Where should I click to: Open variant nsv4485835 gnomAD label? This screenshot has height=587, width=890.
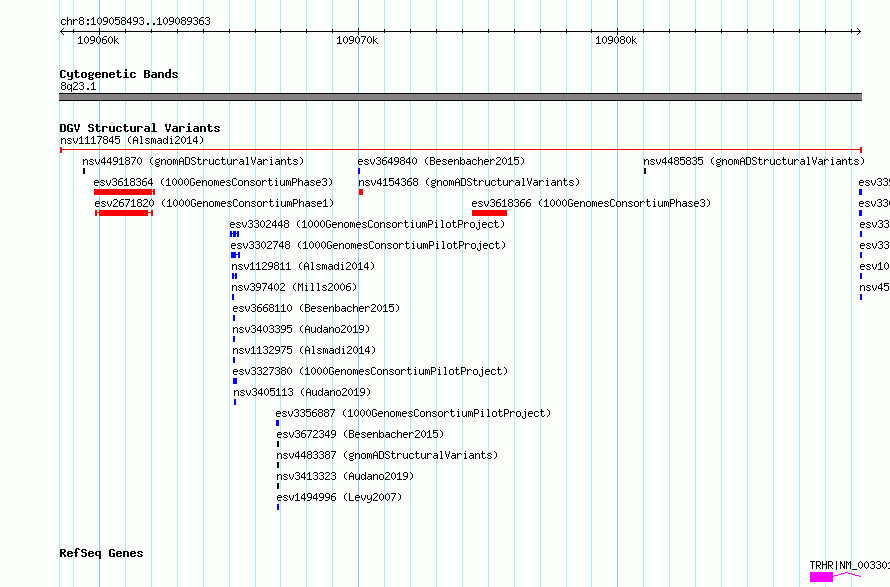tap(754, 161)
